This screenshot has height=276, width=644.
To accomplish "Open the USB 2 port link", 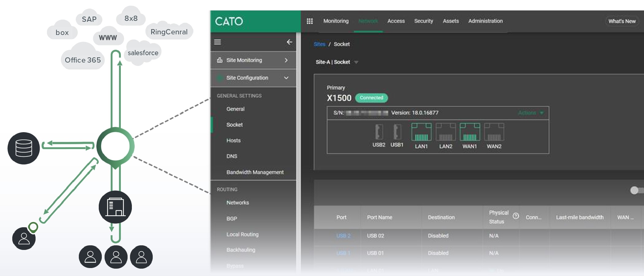I will [343, 236].
